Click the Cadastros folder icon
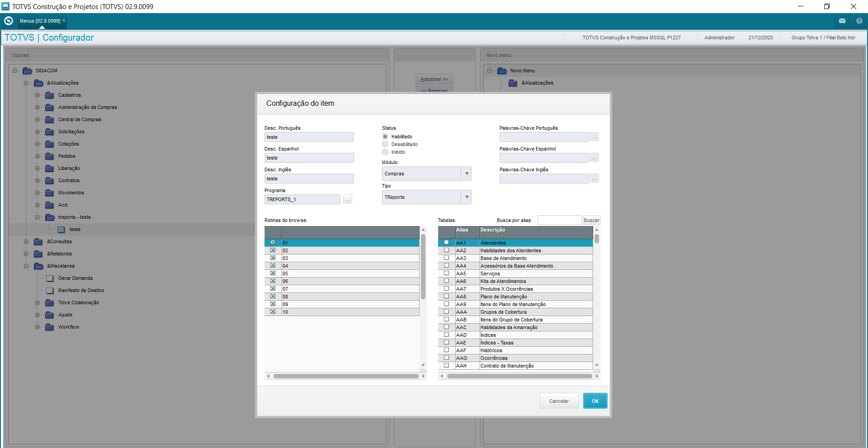This screenshot has width=868, height=448. [x=49, y=95]
